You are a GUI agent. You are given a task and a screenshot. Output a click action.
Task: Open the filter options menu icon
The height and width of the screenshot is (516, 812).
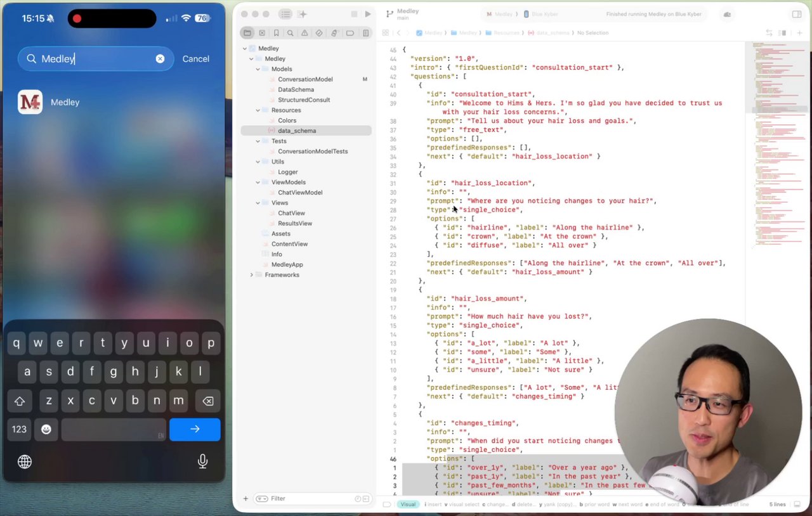click(x=262, y=499)
